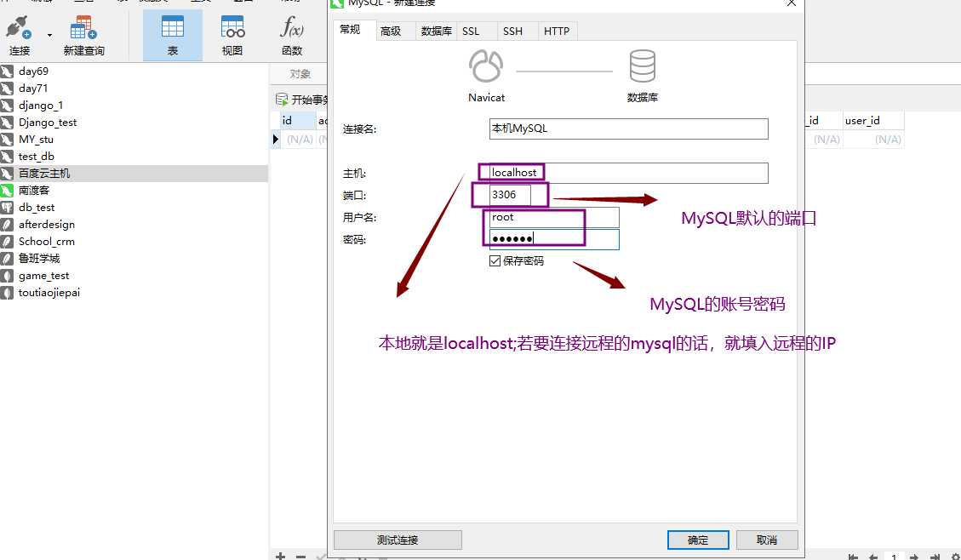Viewport: 961px width, 560px height.
Task: Click the 端口 field showing 3306
Action: (510, 195)
